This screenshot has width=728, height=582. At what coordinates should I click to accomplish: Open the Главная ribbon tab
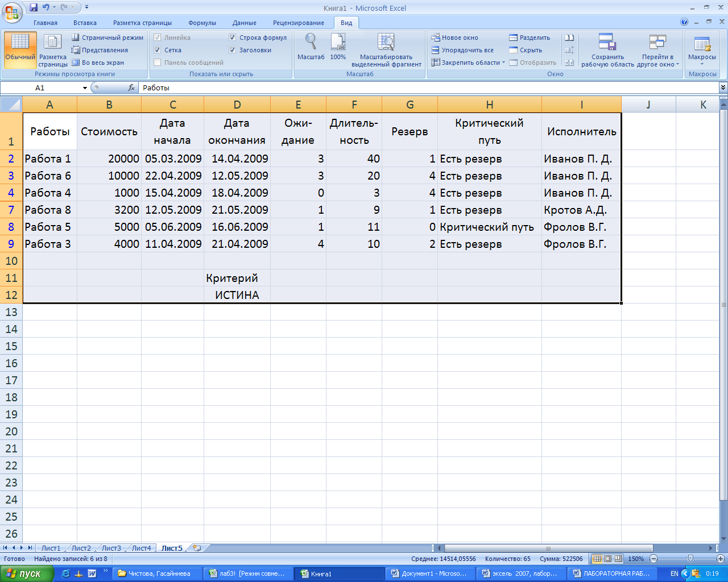point(45,23)
